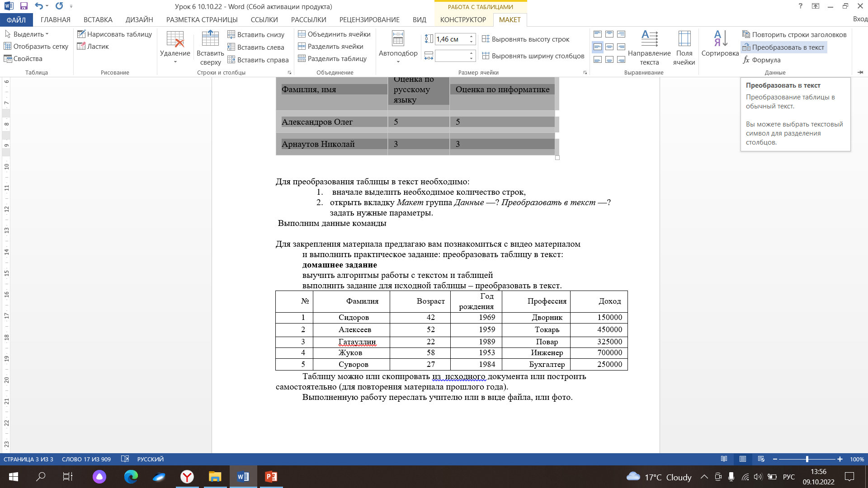Viewport: 868px width, 488px height.
Task: Click the zoom level 100% button
Action: pyautogui.click(x=857, y=459)
